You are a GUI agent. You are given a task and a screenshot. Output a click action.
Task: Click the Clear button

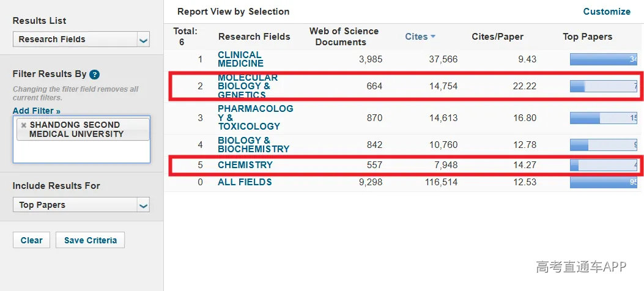pyautogui.click(x=31, y=240)
